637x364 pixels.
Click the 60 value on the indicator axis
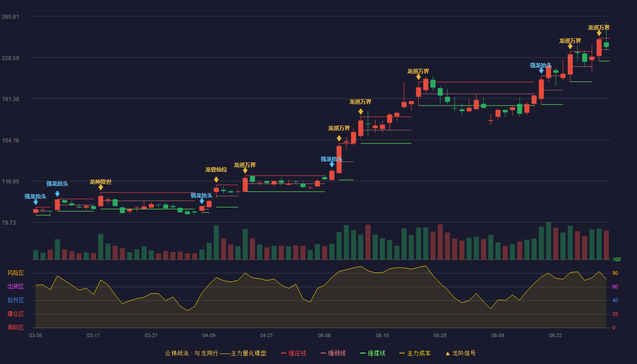615,287
